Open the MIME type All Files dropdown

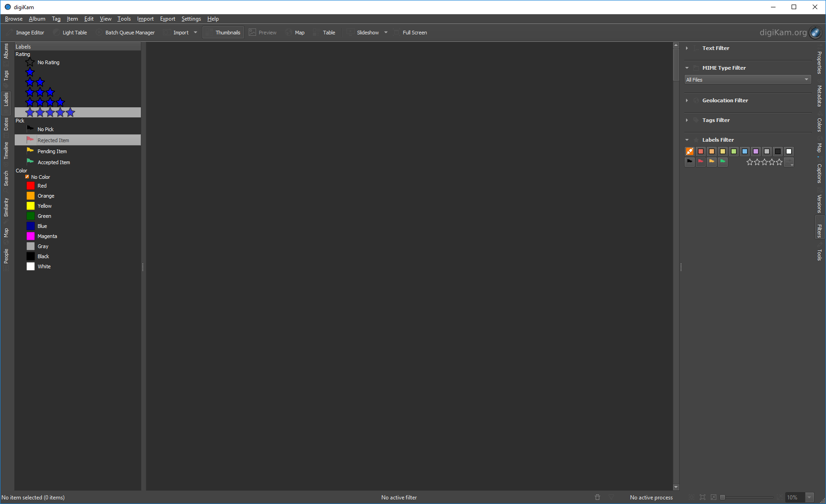click(x=747, y=80)
